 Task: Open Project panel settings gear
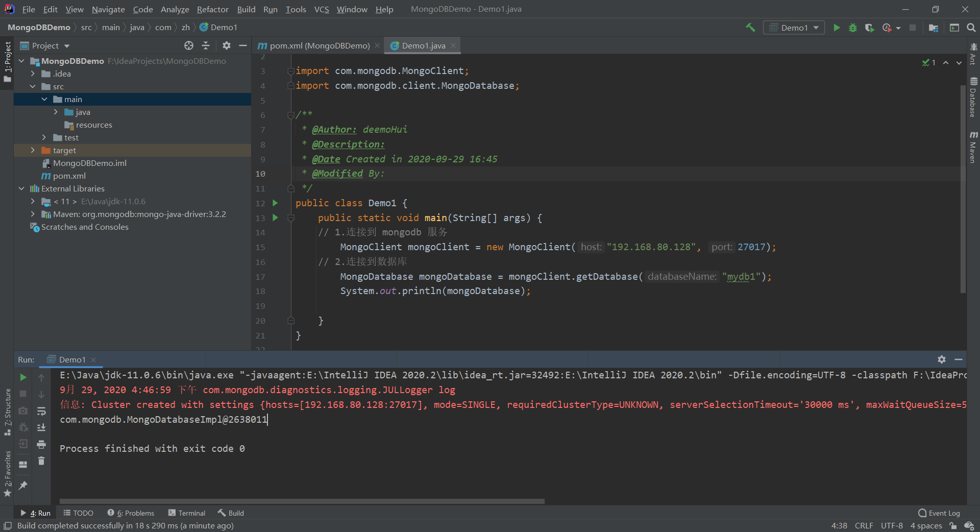[227, 45]
